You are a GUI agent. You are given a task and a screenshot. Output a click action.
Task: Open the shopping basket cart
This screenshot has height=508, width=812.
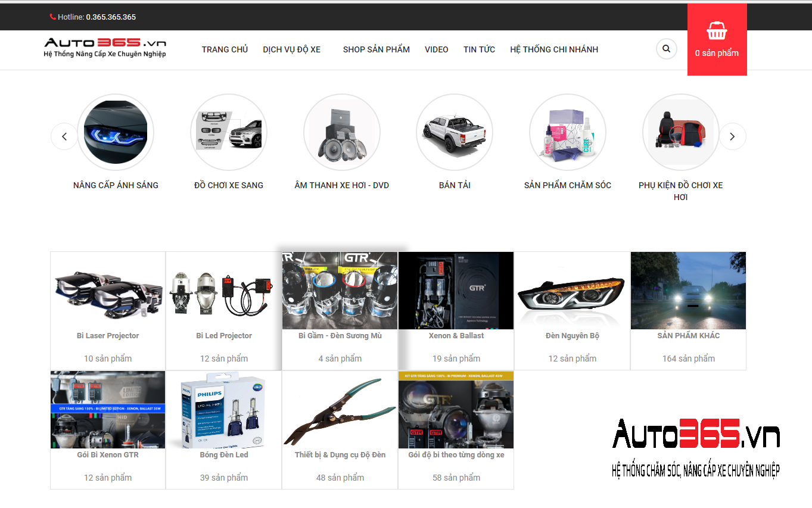coord(716,33)
